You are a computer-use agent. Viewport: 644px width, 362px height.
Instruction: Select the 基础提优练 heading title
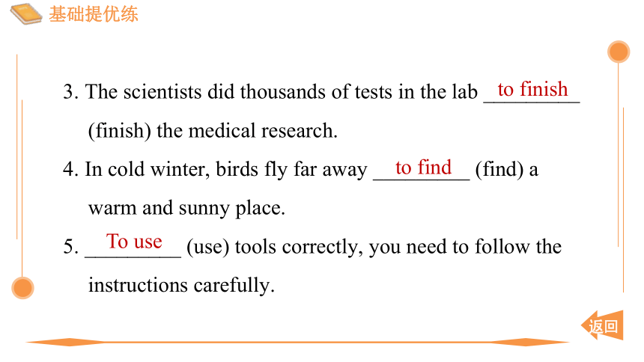pos(94,14)
